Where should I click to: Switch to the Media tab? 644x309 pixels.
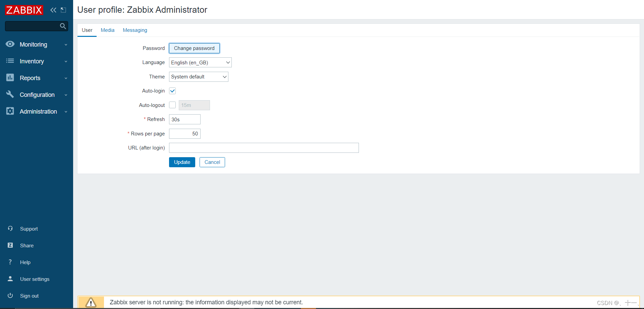pyautogui.click(x=108, y=30)
